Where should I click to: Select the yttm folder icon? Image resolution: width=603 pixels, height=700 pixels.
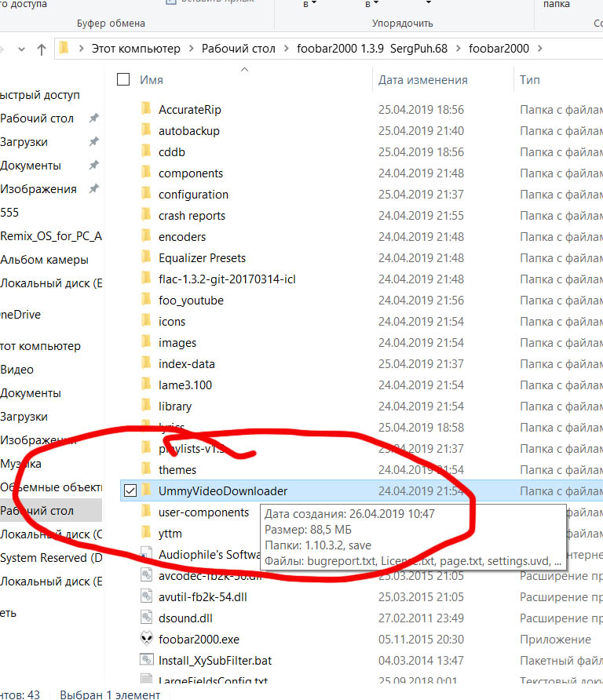tap(146, 533)
